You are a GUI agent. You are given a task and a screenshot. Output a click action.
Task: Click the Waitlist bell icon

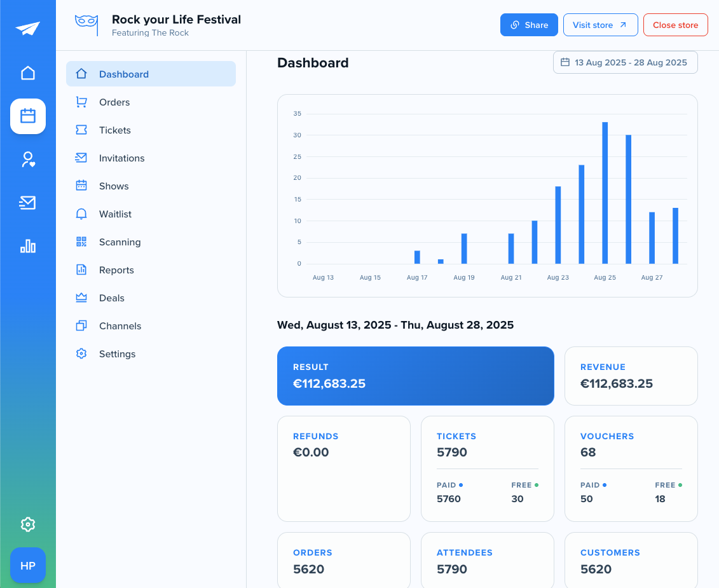(x=81, y=214)
